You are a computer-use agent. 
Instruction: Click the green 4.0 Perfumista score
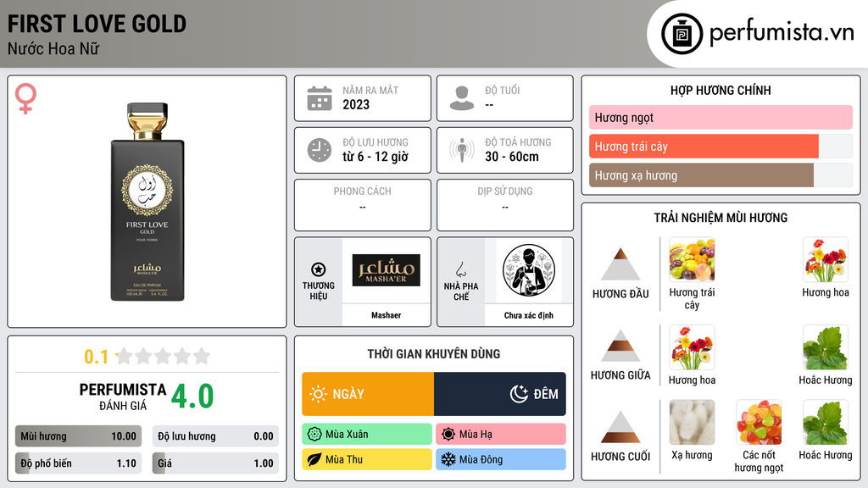point(192,396)
